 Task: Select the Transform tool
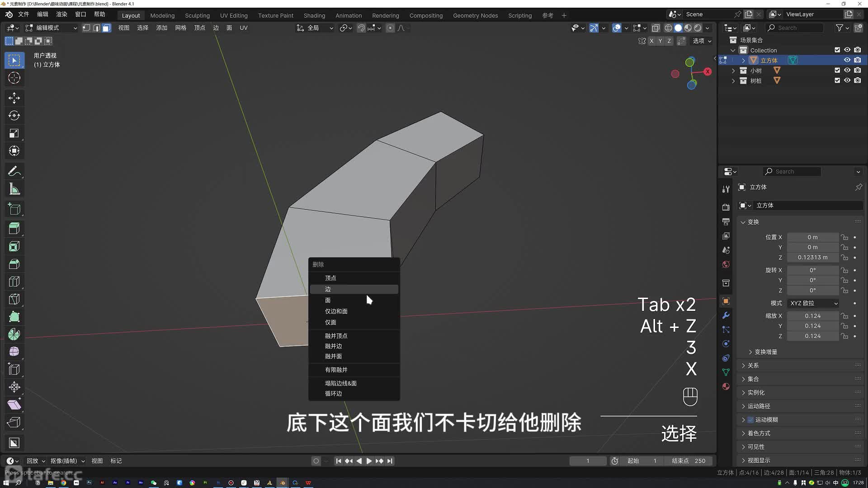pyautogui.click(x=14, y=151)
